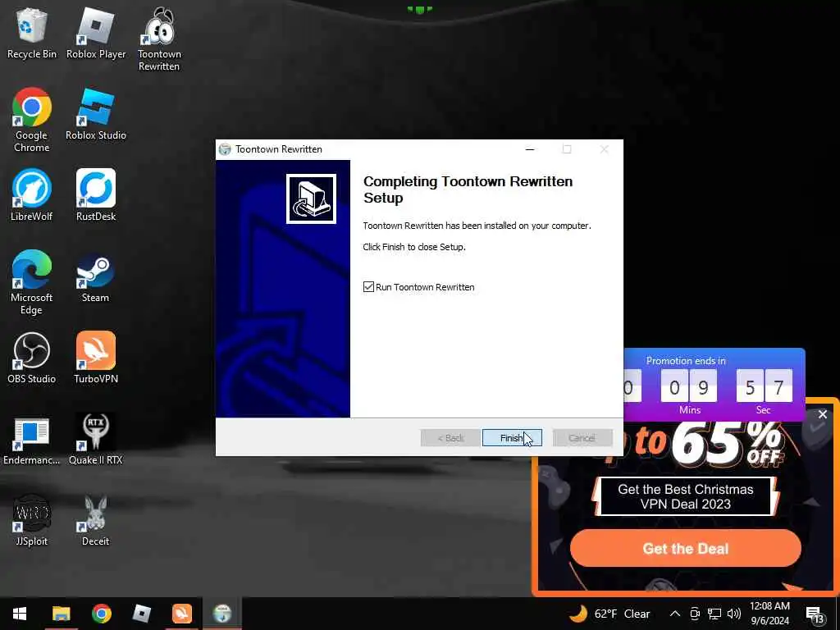Click Get the Deal in the VPN ad

[685, 549]
